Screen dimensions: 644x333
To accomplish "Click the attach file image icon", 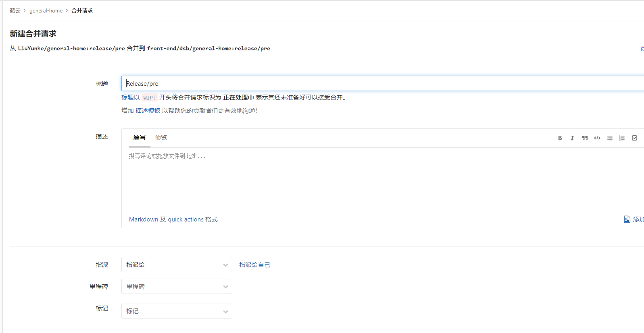I will click(627, 219).
